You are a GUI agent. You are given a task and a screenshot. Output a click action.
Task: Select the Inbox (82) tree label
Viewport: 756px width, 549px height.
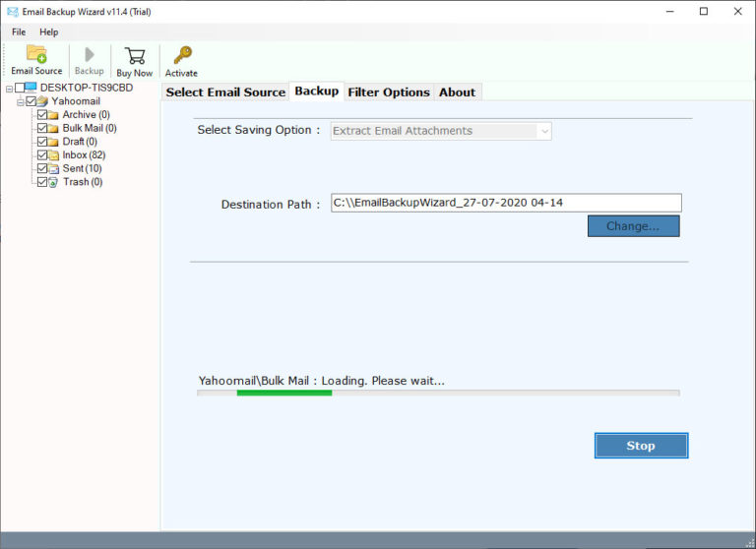click(x=84, y=155)
